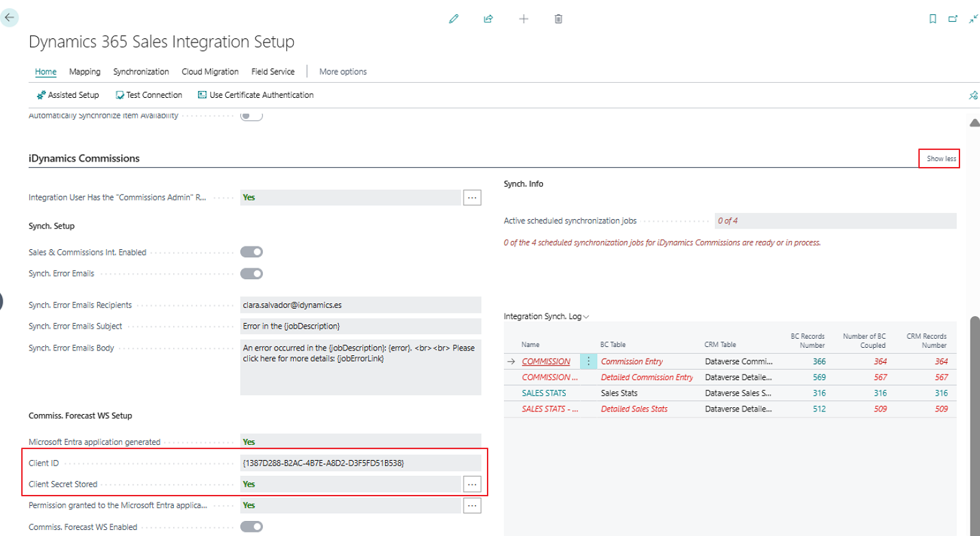The height and width of the screenshot is (536, 980).
Task: Click the trash delete icon
Action: point(558,19)
